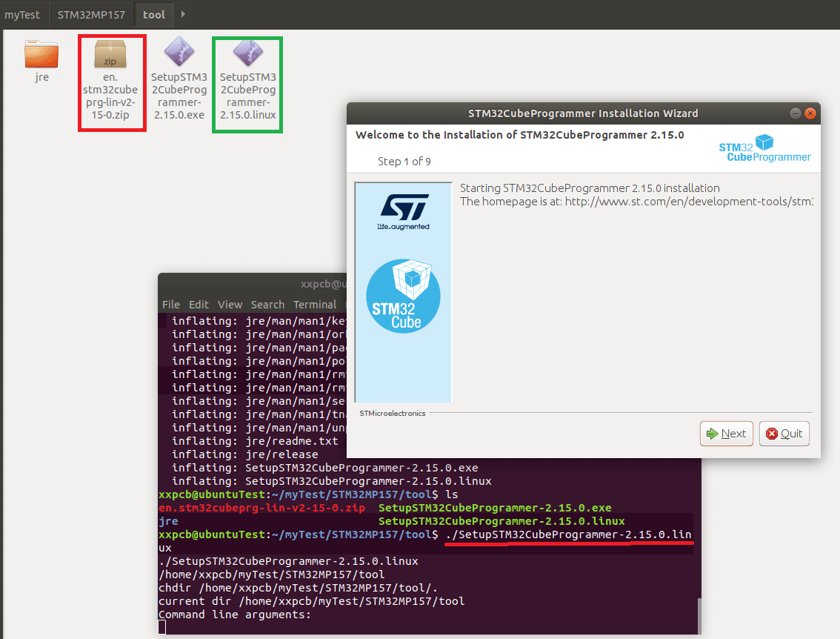
Task: Click green .linux filename in terminal listing
Action: (501, 521)
